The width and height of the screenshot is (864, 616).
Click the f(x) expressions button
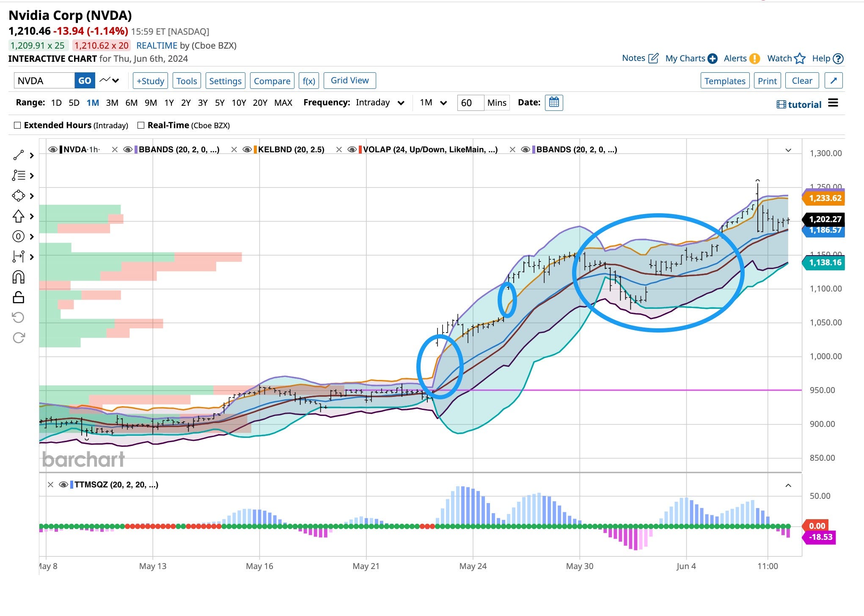click(x=309, y=81)
